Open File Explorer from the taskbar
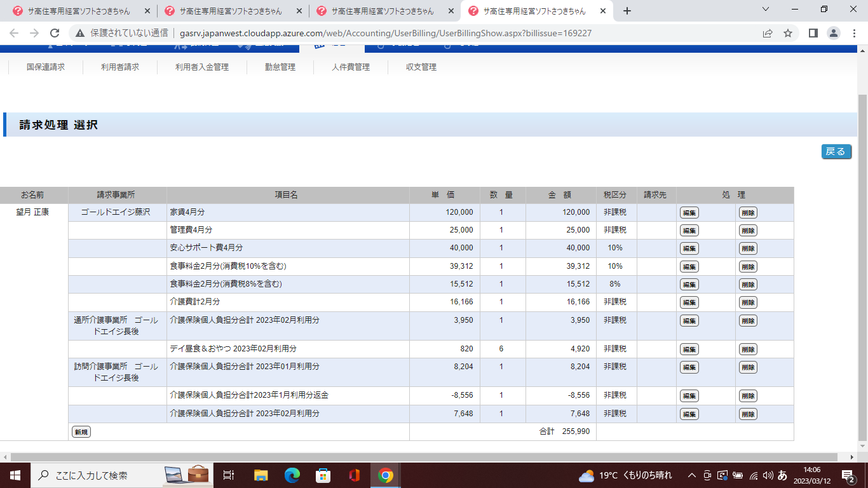The height and width of the screenshot is (488, 868). [x=261, y=475]
